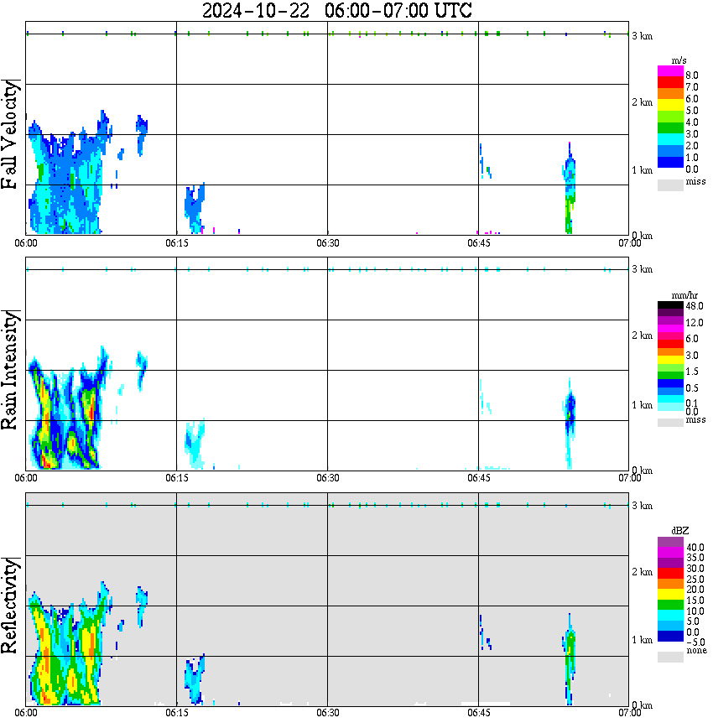This screenshot has width=713, height=728.
Task: Click the blue 0.5 swatch in mm/hr legend
Action: point(670,383)
